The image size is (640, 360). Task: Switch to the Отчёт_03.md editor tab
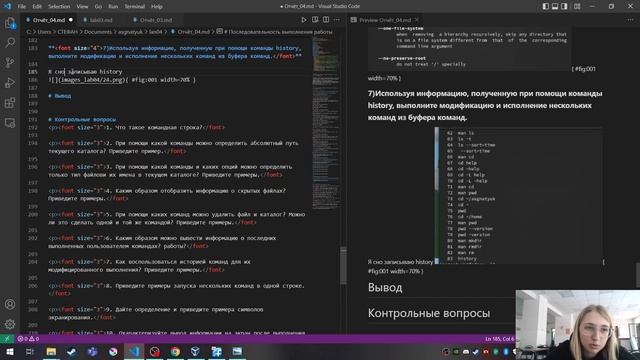(x=156, y=20)
